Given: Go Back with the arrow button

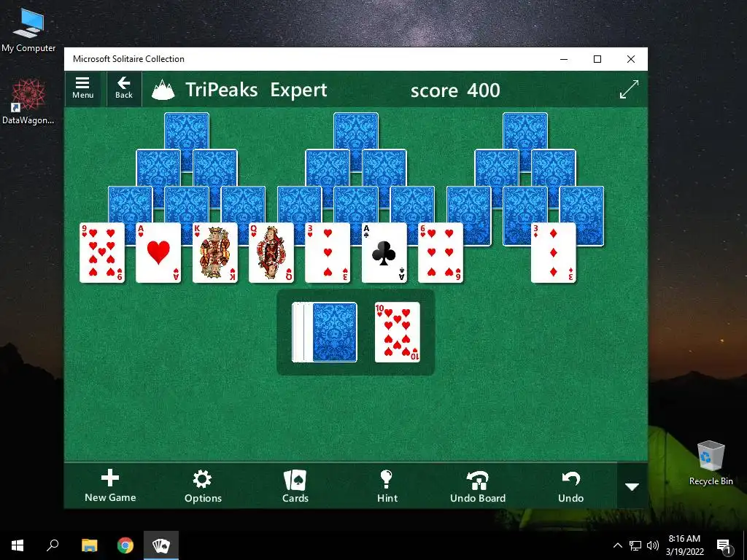Looking at the screenshot, I should point(124,88).
